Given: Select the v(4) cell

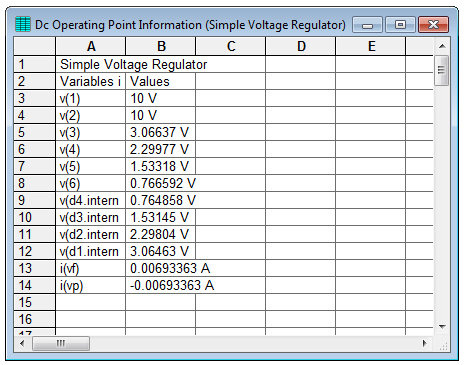Looking at the screenshot, I should [91, 149].
